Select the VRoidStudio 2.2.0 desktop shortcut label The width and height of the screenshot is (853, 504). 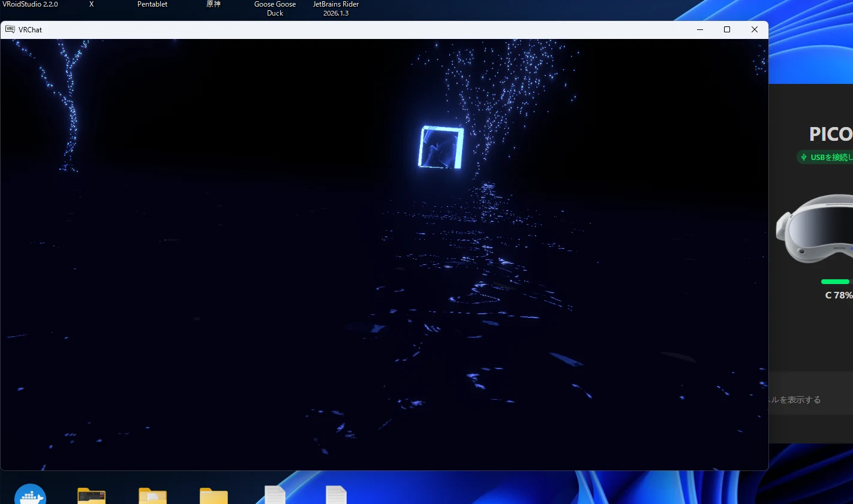click(x=30, y=4)
